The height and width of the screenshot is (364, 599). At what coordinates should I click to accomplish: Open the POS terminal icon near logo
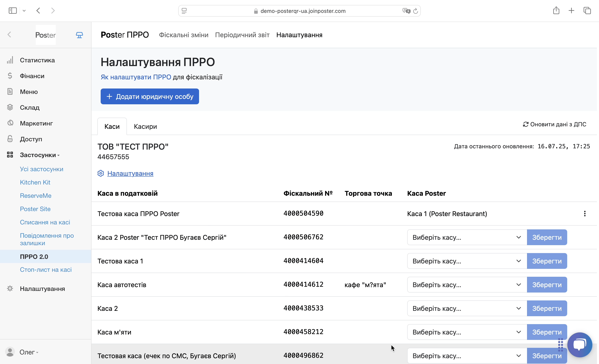(79, 35)
